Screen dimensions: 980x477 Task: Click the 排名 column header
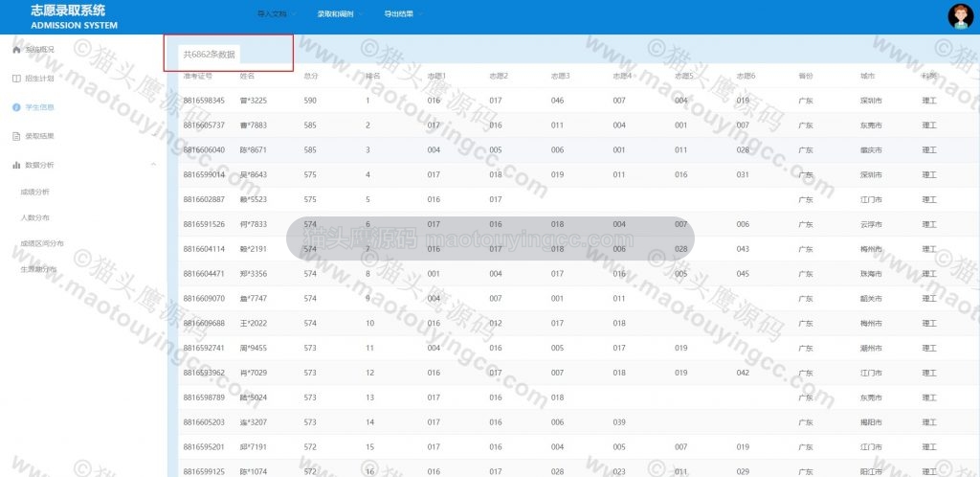[373, 76]
